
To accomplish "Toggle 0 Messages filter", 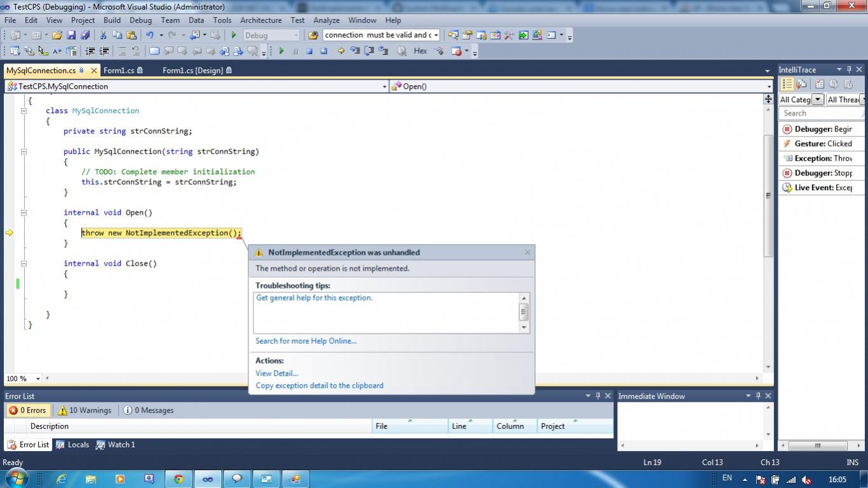I will coord(149,410).
